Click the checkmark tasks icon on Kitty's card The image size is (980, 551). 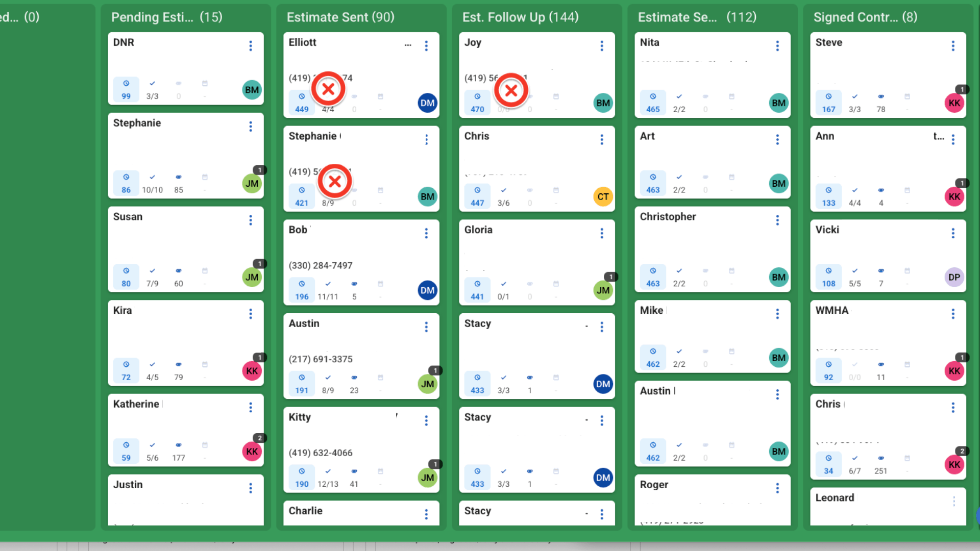click(328, 471)
